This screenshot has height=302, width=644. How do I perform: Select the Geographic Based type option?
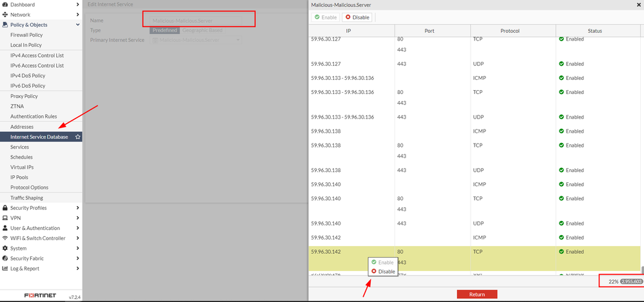click(202, 30)
